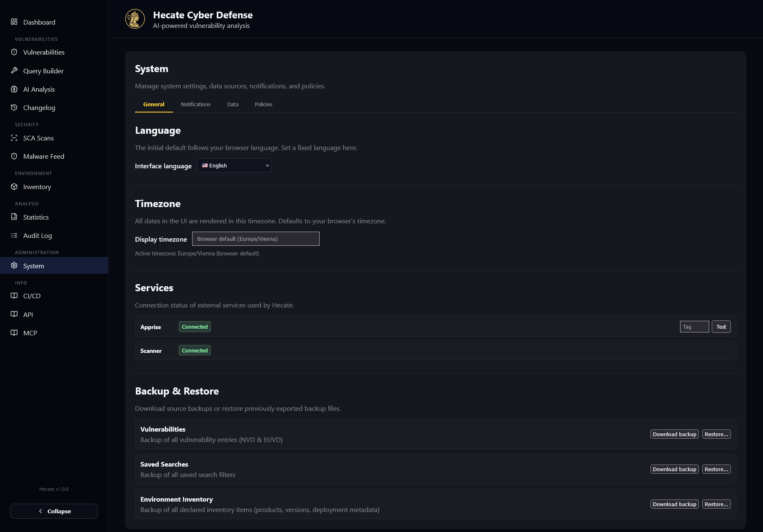
Task: Click the AI Analysis brain icon
Action: [x=14, y=89]
